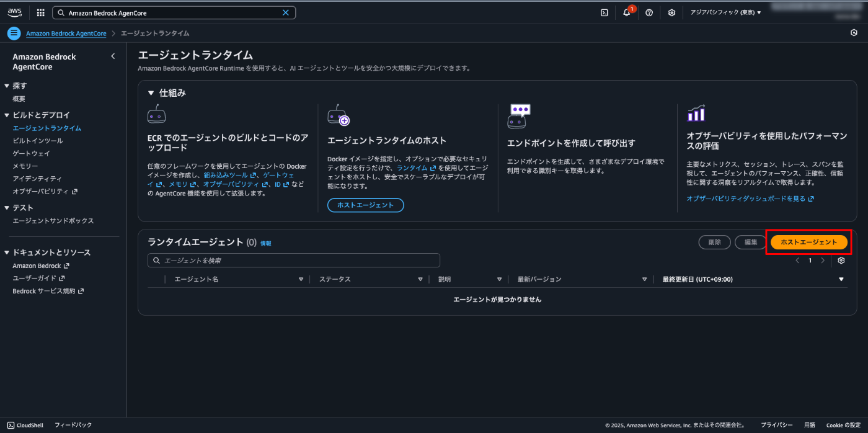Open settings gear in top navigation bar
The height and width of the screenshot is (433, 868).
coord(671,12)
